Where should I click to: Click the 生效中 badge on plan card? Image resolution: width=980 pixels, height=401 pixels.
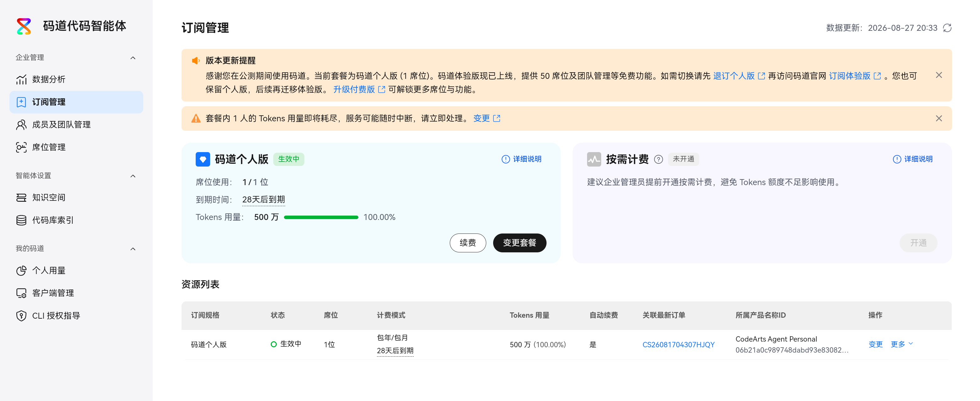pos(289,159)
